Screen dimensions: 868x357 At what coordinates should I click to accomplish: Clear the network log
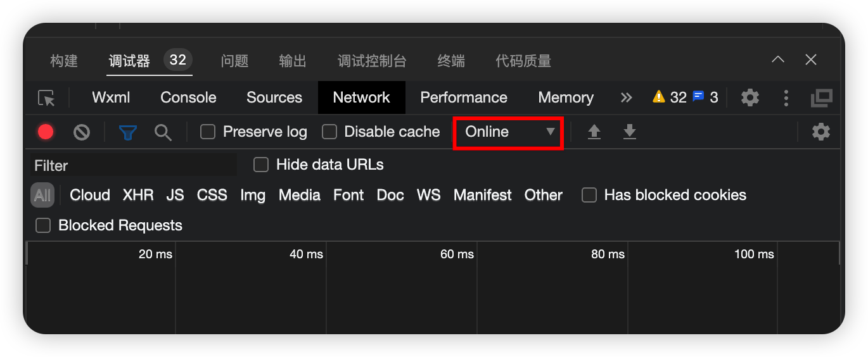coord(81,132)
